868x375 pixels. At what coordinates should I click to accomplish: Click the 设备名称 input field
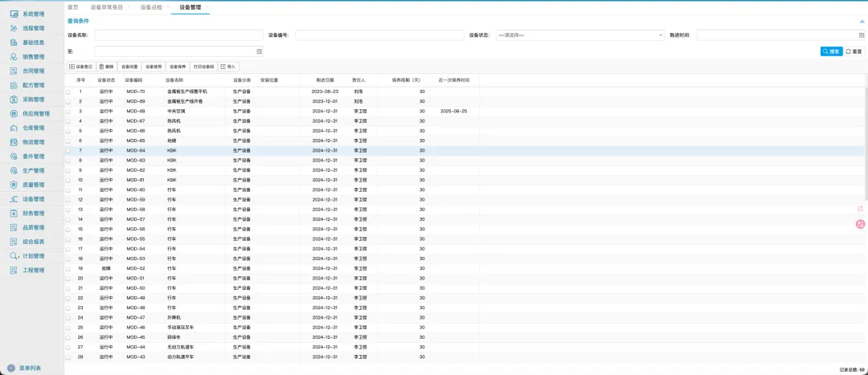[178, 35]
